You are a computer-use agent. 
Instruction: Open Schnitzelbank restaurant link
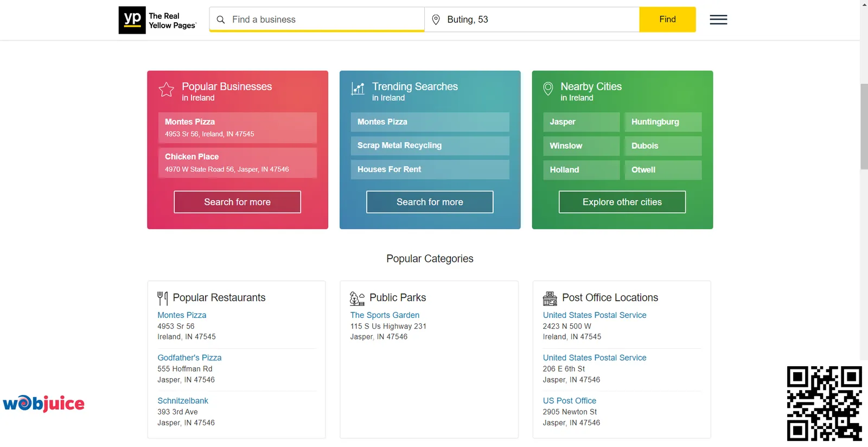(183, 401)
